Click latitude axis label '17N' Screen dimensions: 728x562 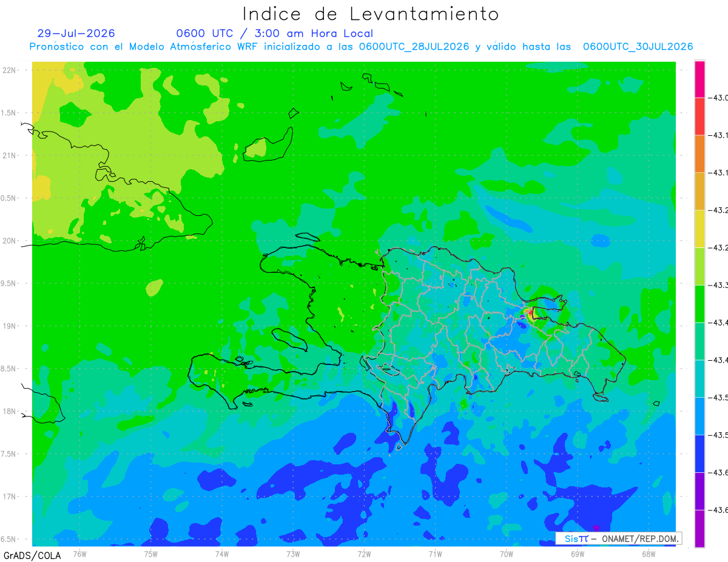point(10,497)
